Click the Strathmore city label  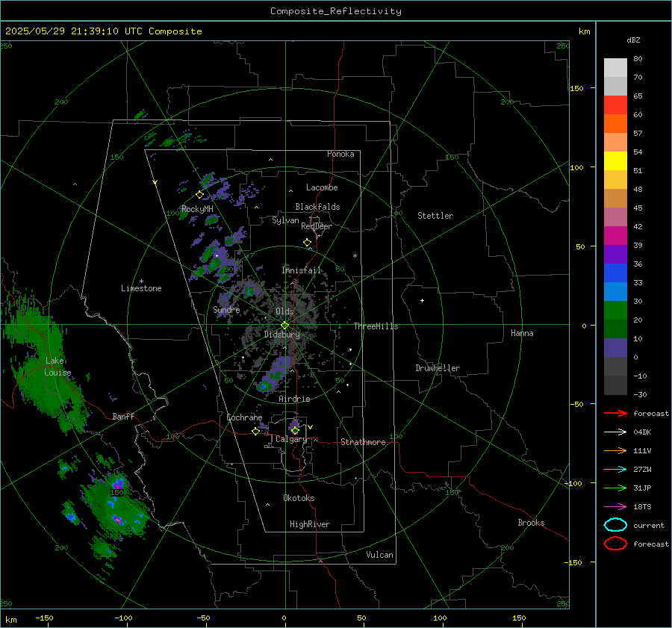click(363, 442)
